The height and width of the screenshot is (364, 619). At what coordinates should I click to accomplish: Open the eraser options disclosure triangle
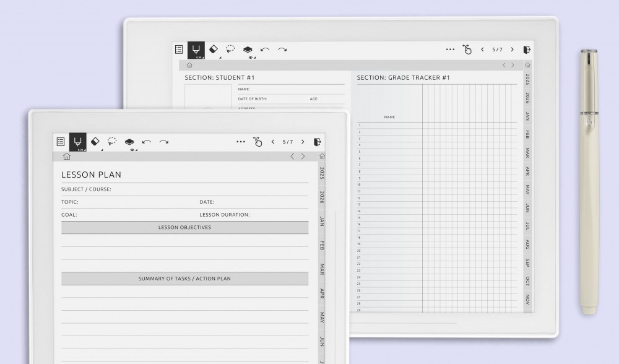point(102,149)
